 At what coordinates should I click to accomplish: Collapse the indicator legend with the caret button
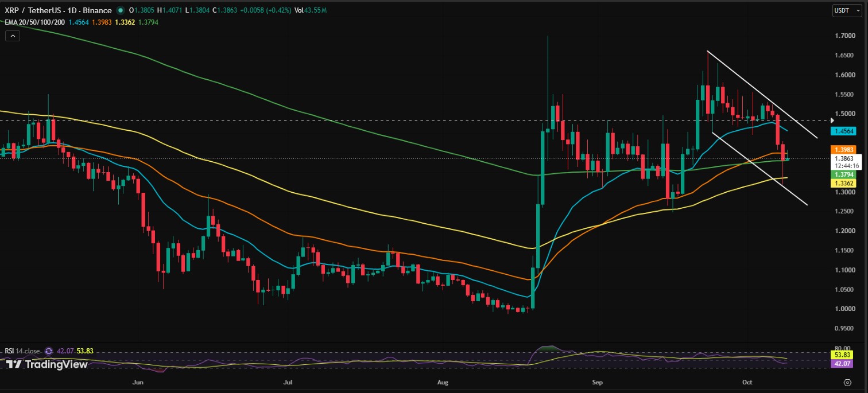coord(13,36)
